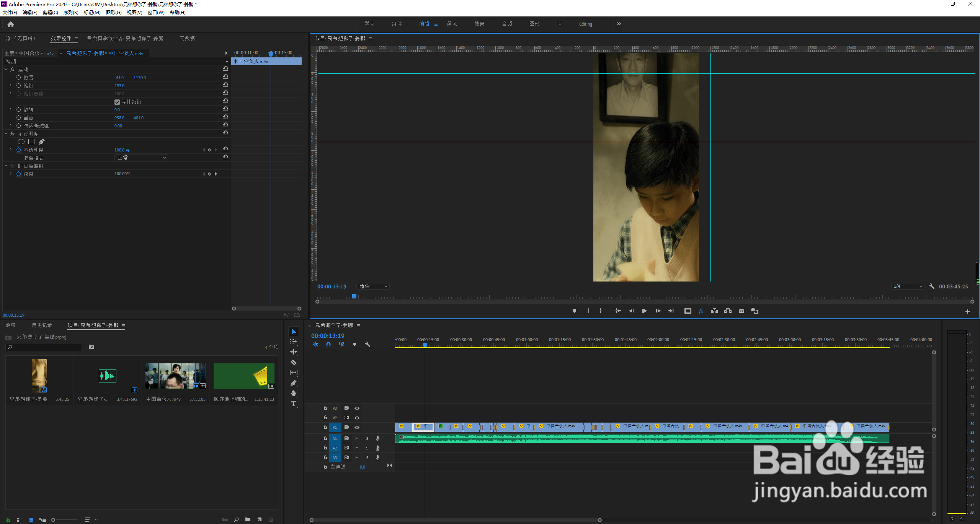Select the Razor tool in tools panel

294,362
